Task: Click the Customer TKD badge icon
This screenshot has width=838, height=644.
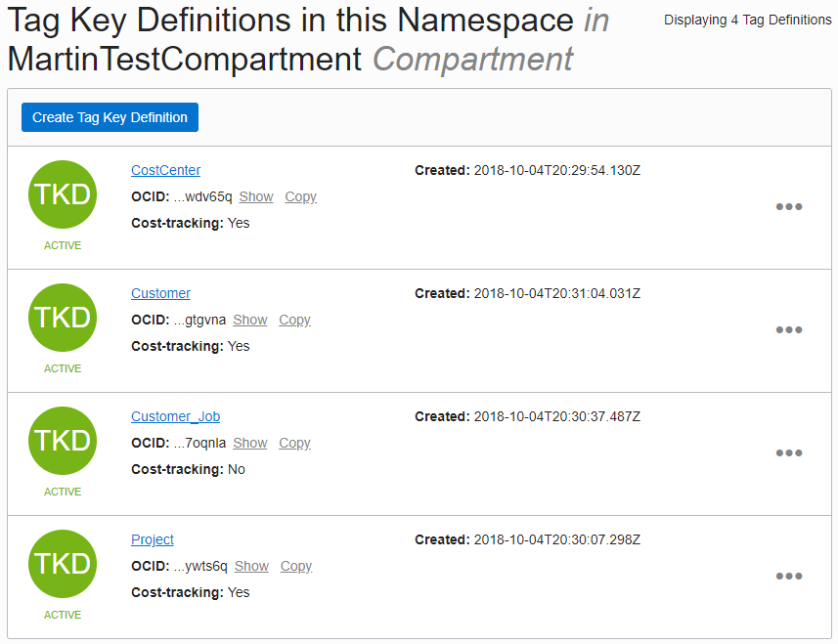Action: click(63, 318)
